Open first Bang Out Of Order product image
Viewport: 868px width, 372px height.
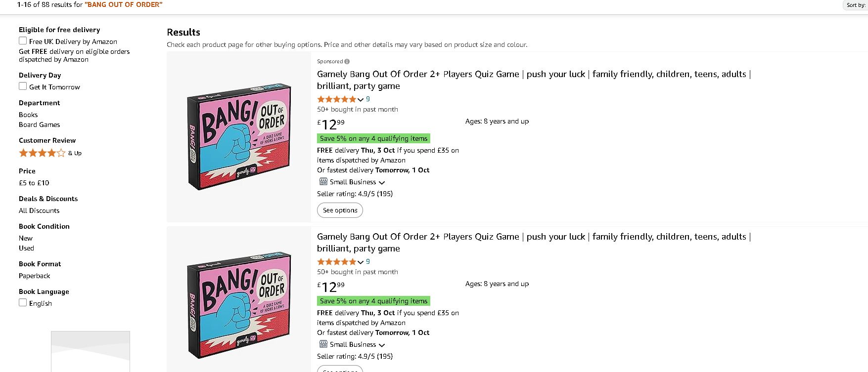(x=239, y=137)
